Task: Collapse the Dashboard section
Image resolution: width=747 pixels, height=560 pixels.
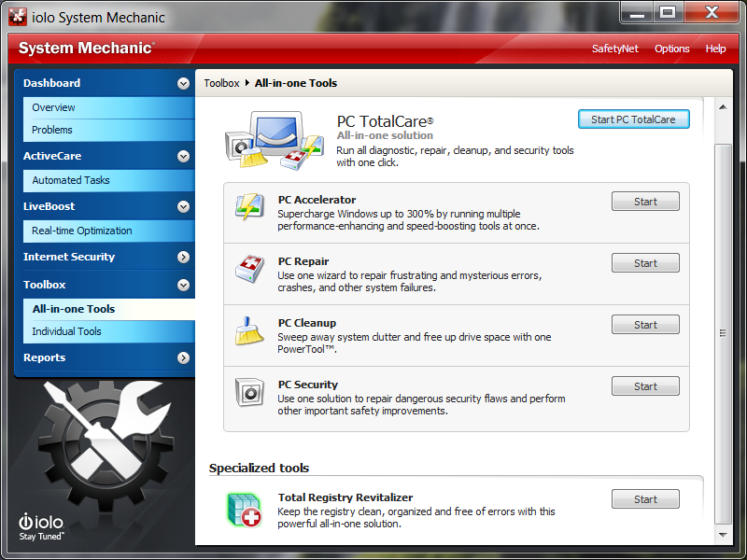Action: click(x=183, y=83)
